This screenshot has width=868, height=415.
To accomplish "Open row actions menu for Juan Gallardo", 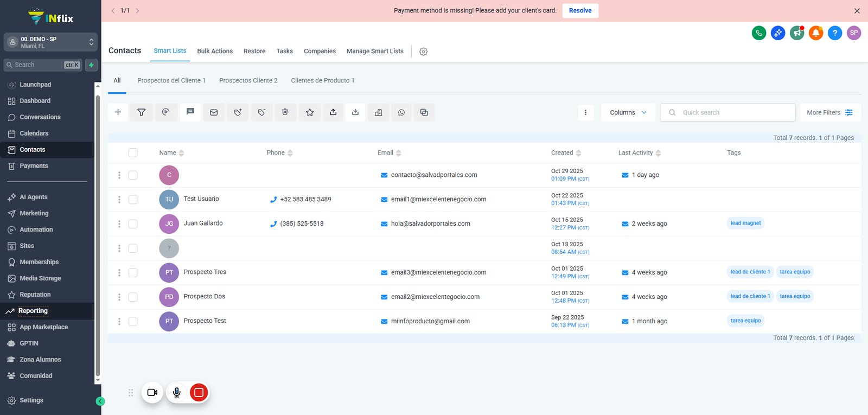I will pos(119,224).
